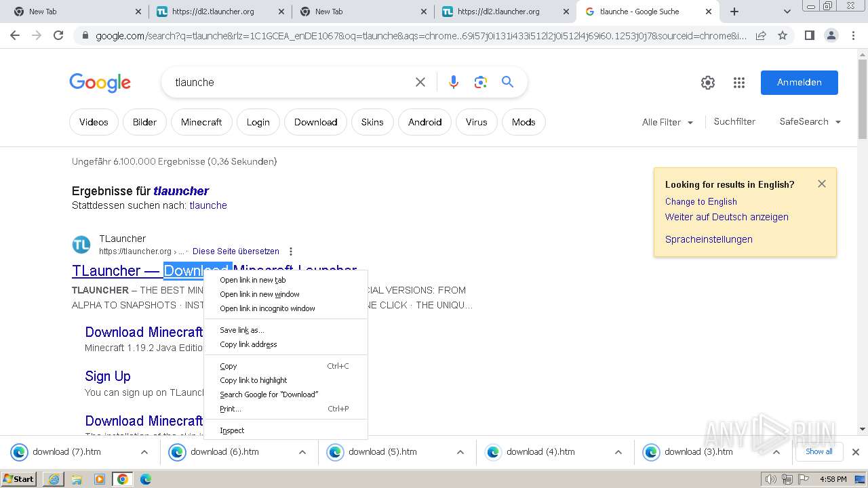868x488 pixels.
Task: Apply the Mods filter chip
Action: pyautogui.click(x=524, y=122)
